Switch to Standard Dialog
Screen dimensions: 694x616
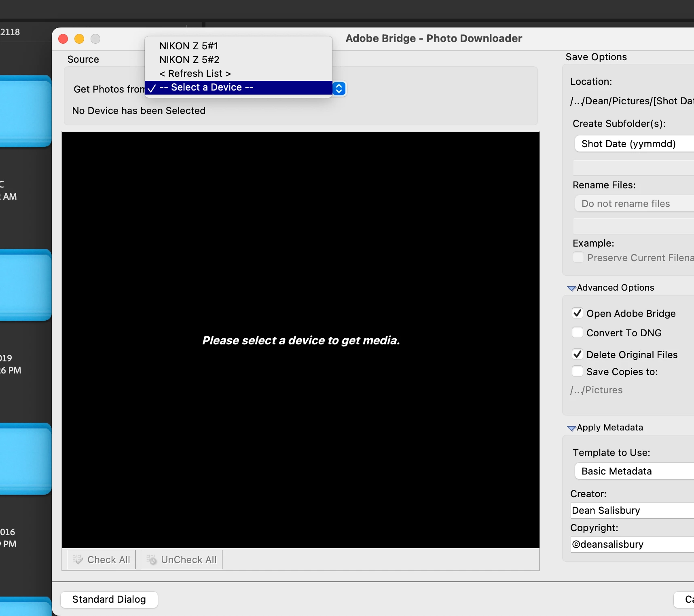pos(109,599)
